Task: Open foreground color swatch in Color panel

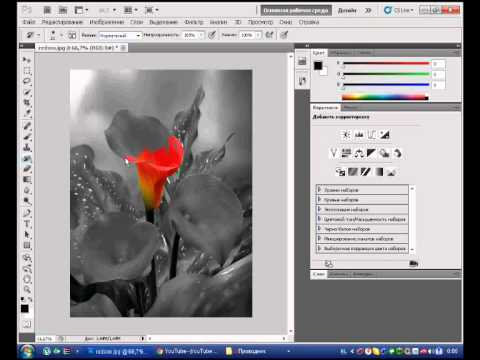Action: pyautogui.click(x=318, y=65)
